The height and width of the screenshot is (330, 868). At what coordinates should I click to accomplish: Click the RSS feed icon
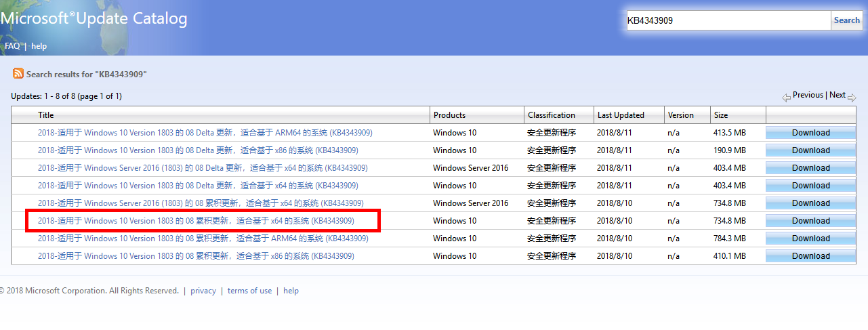click(x=18, y=74)
